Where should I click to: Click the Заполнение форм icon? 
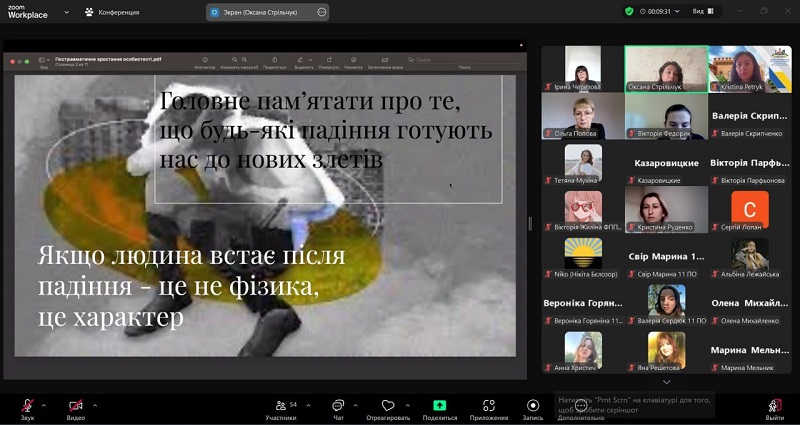pyautogui.click(x=385, y=60)
